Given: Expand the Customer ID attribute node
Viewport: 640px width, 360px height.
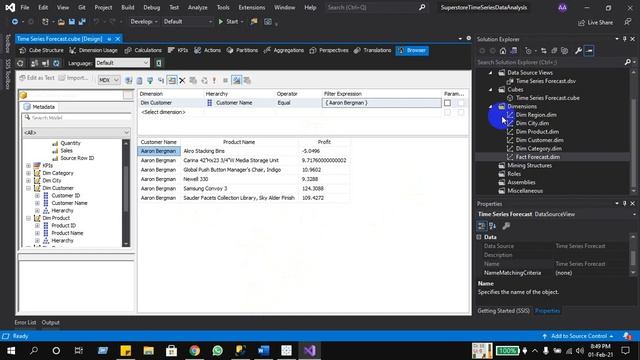Looking at the screenshot, I should 37,196.
